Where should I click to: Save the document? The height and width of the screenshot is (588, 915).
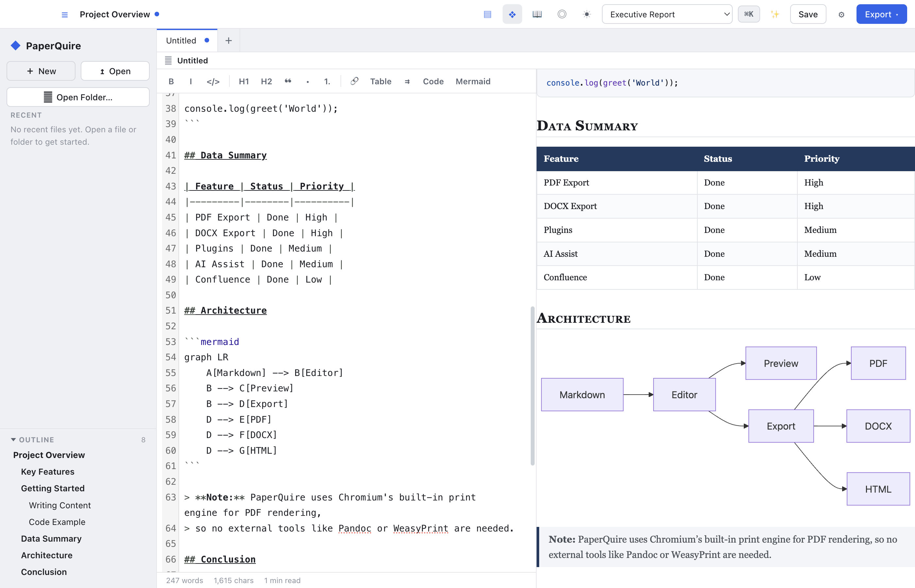808,14
